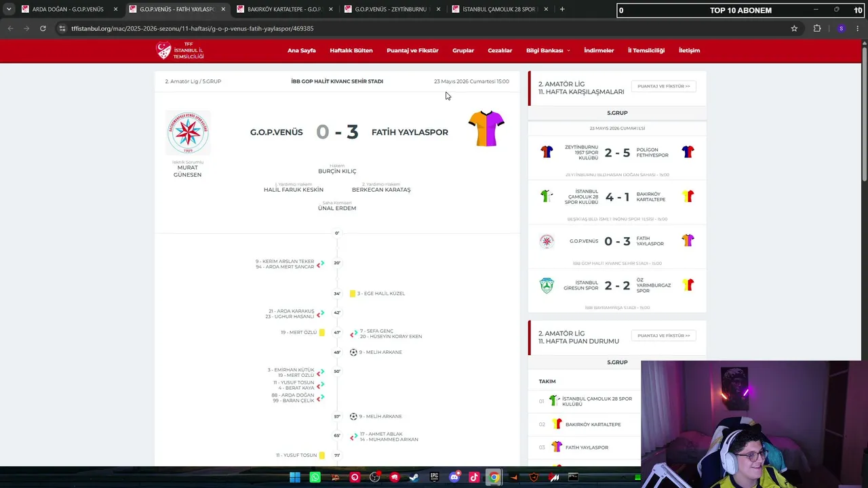Open İstanbul Çamoluk vs Bakırköy Kartaltepe 4-1 match
868x488 pixels.
click(617, 197)
